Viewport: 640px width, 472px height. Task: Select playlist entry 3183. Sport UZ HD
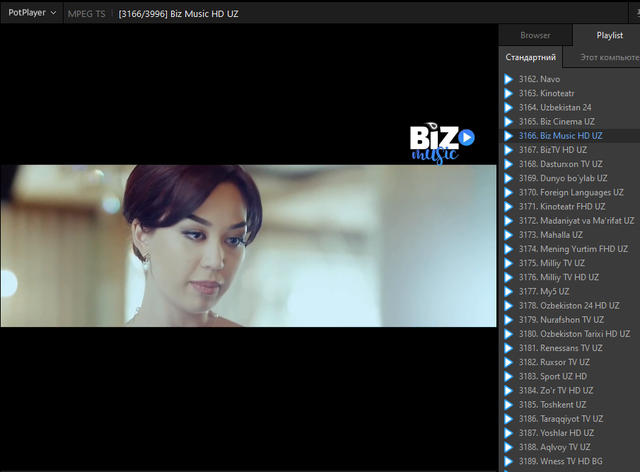click(570, 376)
